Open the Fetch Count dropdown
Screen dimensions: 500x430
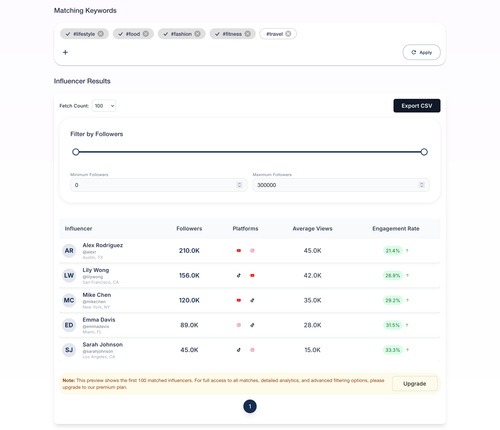104,106
